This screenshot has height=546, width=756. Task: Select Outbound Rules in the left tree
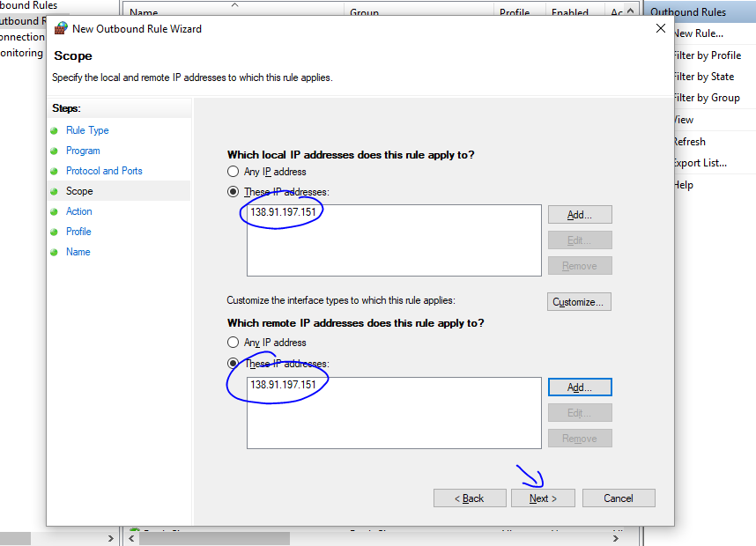[23, 21]
